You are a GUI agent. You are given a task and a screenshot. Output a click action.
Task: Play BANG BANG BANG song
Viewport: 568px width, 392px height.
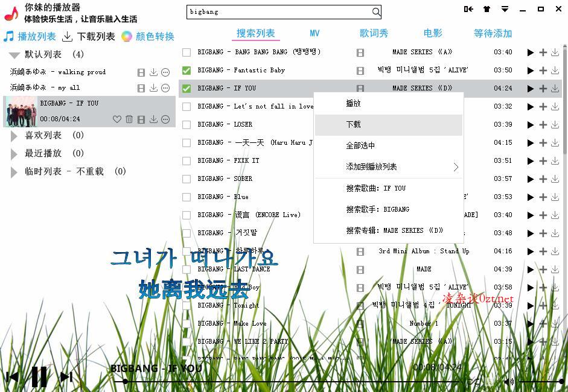coord(531,52)
